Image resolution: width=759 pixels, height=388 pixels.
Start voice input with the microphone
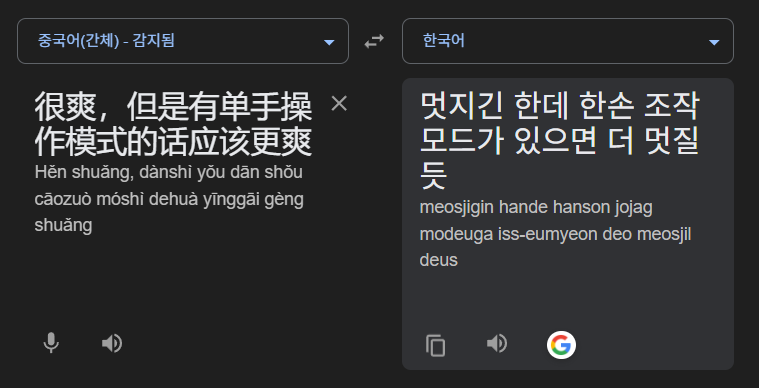[51, 344]
